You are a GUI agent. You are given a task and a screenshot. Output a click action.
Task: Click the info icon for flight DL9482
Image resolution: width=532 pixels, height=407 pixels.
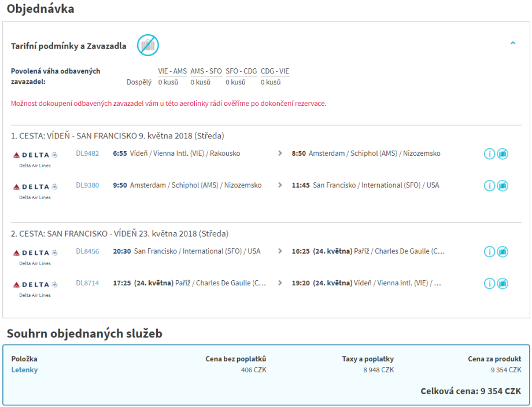point(489,154)
